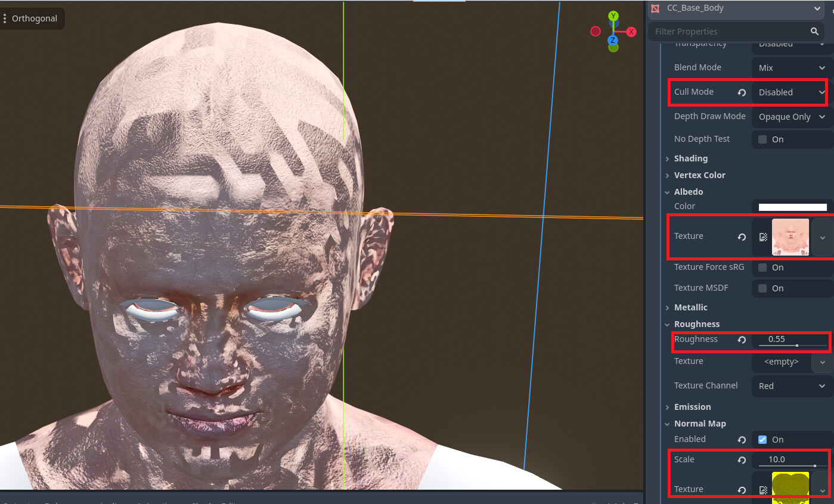This screenshot has width=834, height=504.
Task: Click the revert arrow beside Cull Mode
Action: click(x=741, y=92)
